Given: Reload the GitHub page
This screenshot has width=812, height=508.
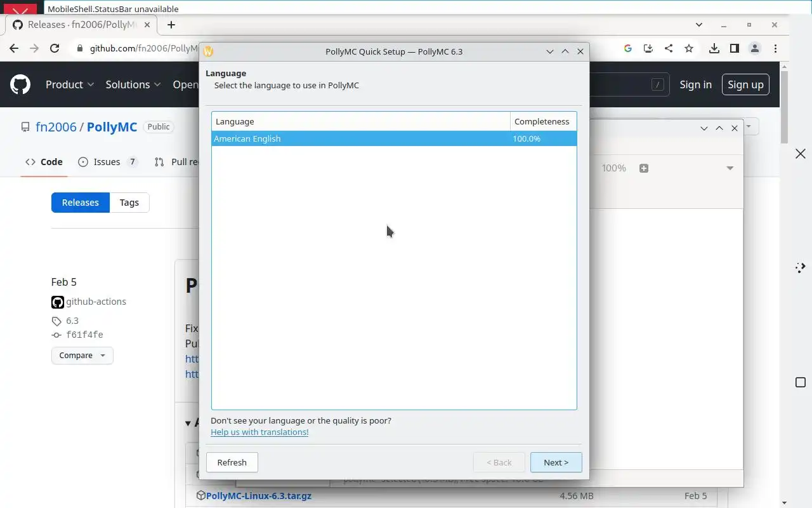Looking at the screenshot, I should click(x=55, y=48).
